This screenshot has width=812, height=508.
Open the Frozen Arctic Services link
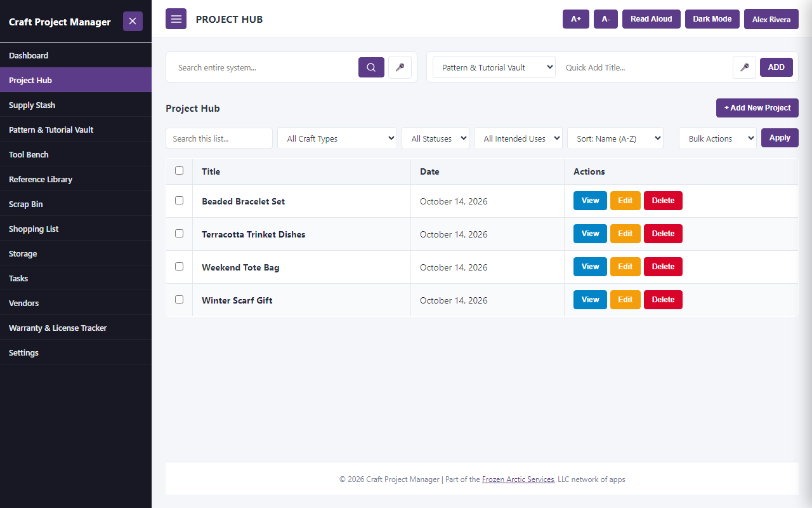(518, 479)
